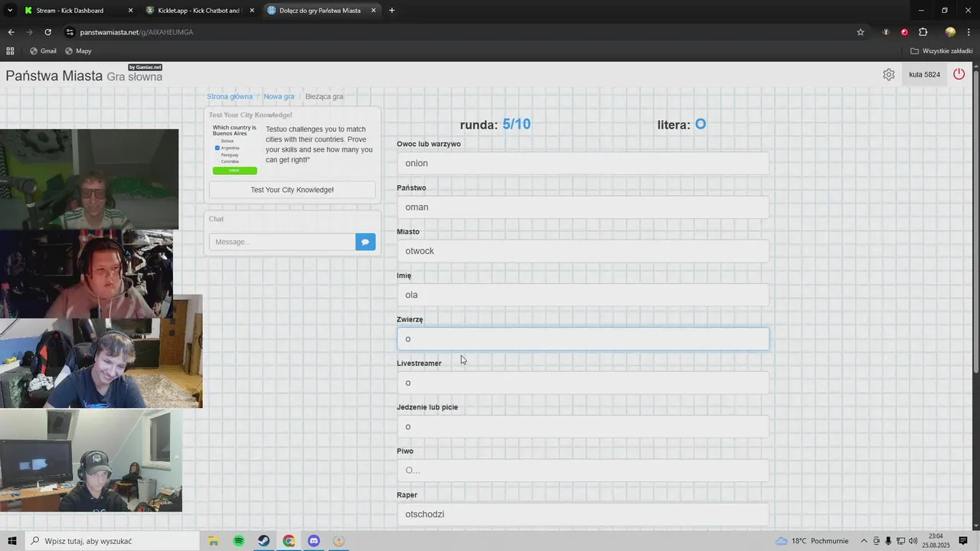Focus the chat Message input

point(283,242)
